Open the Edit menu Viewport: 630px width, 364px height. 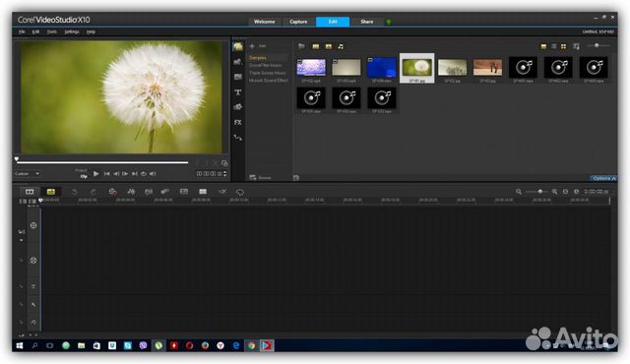click(x=35, y=31)
